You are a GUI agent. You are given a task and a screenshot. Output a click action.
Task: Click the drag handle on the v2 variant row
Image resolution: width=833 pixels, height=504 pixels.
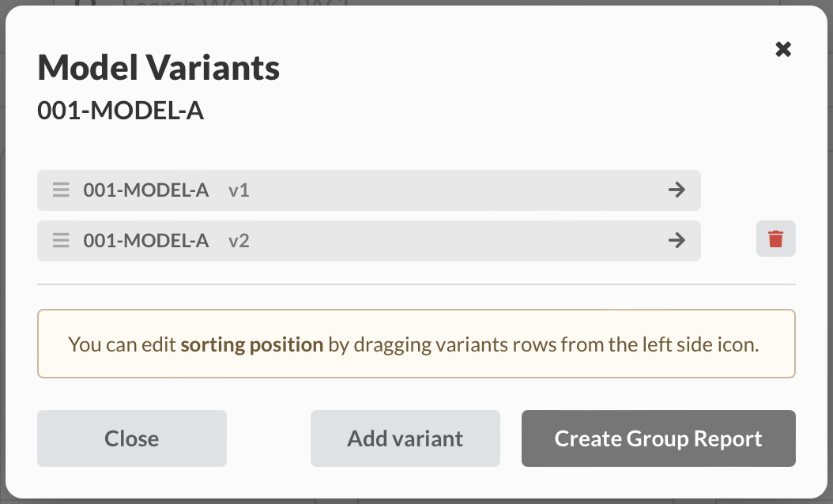pos(61,240)
